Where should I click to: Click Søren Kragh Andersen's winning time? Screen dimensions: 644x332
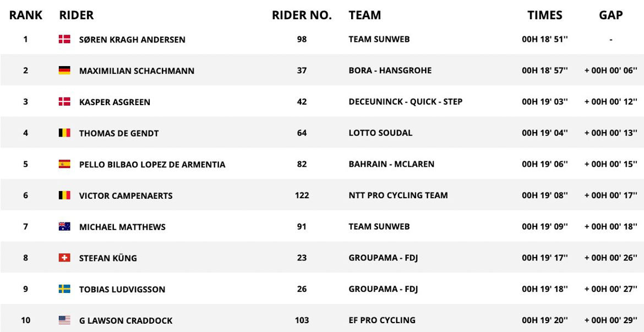[x=545, y=39]
